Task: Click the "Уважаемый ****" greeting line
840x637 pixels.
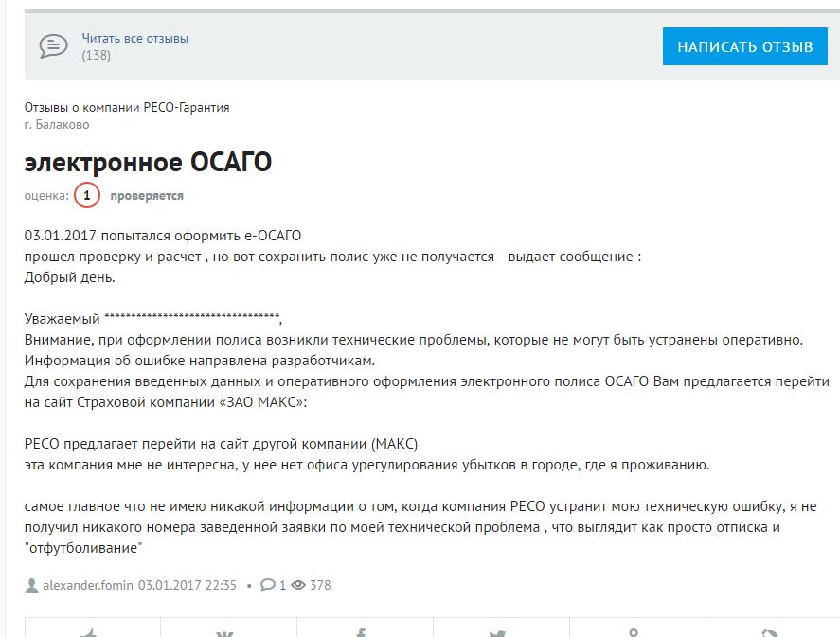Action: coord(153,319)
